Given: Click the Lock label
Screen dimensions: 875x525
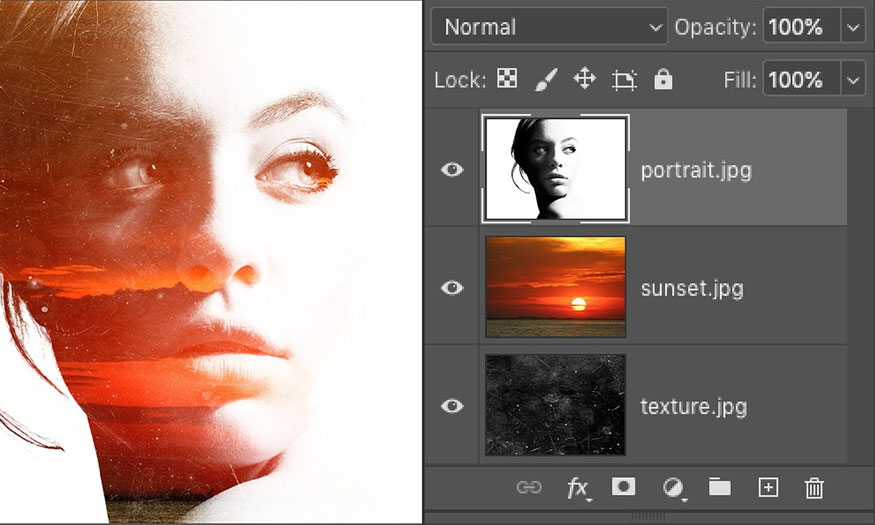Looking at the screenshot, I should 460,80.
